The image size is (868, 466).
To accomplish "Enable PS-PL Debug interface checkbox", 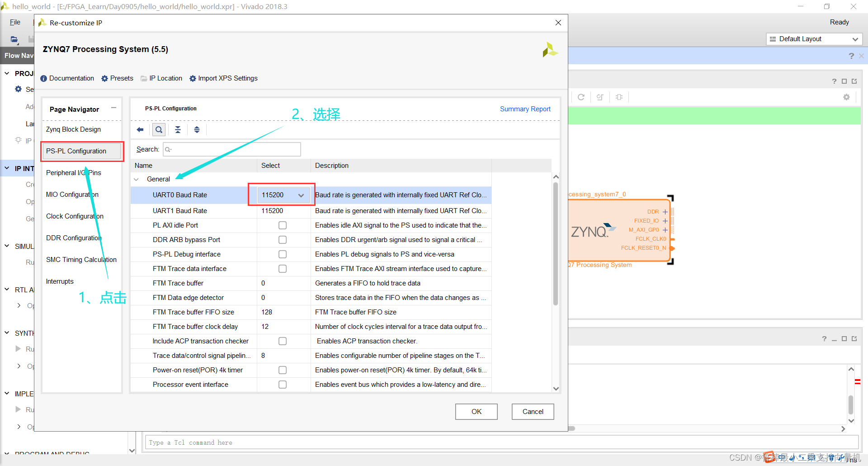I will [283, 254].
